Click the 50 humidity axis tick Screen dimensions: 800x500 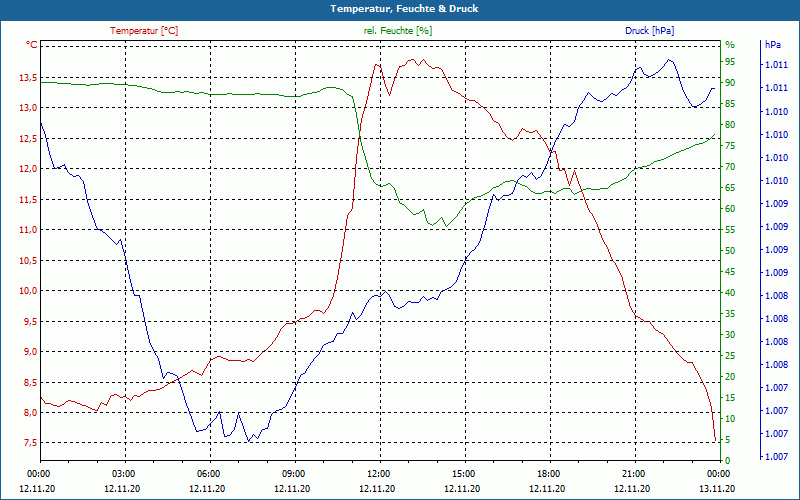tap(730, 251)
